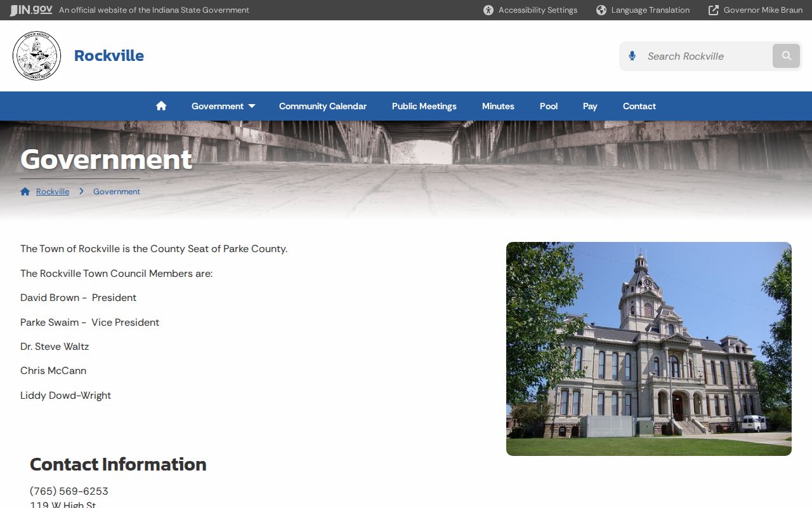Click the name Dr. Steve Waltz
812x508 pixels.
pyautogui.click(x=55, y=346)
